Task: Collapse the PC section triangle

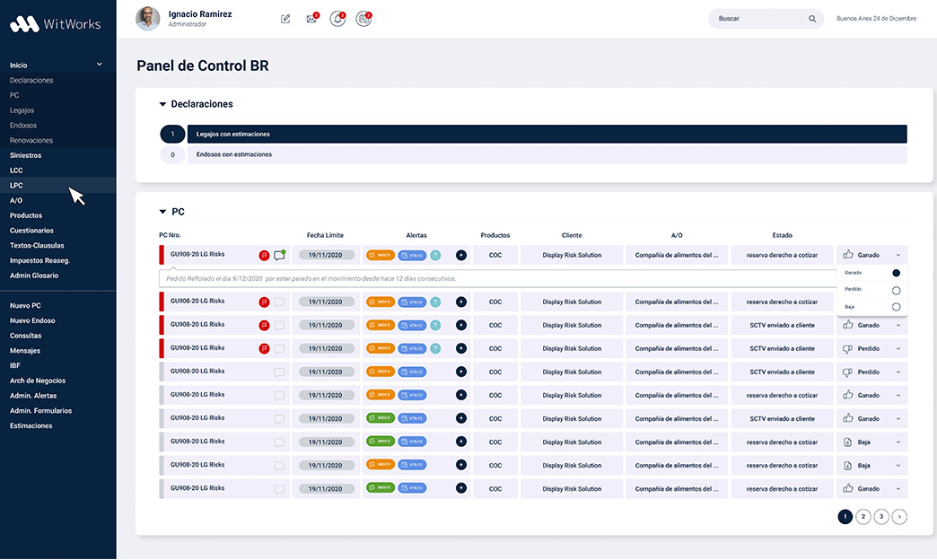Action: point(162,212)
